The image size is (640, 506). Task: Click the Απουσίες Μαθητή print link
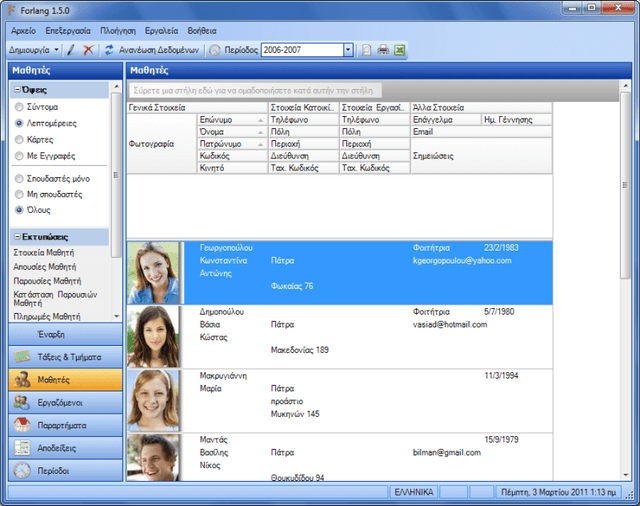pyautogui.click(x=45, y=267)
